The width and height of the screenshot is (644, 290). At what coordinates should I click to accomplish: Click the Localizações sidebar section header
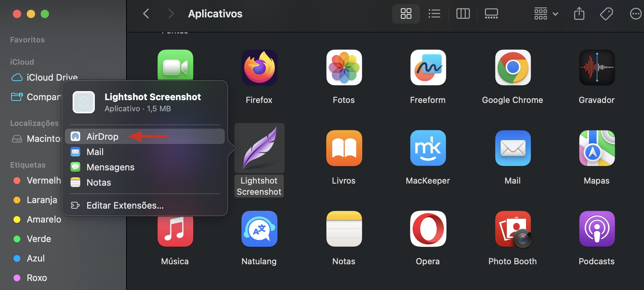pos(34,123)
